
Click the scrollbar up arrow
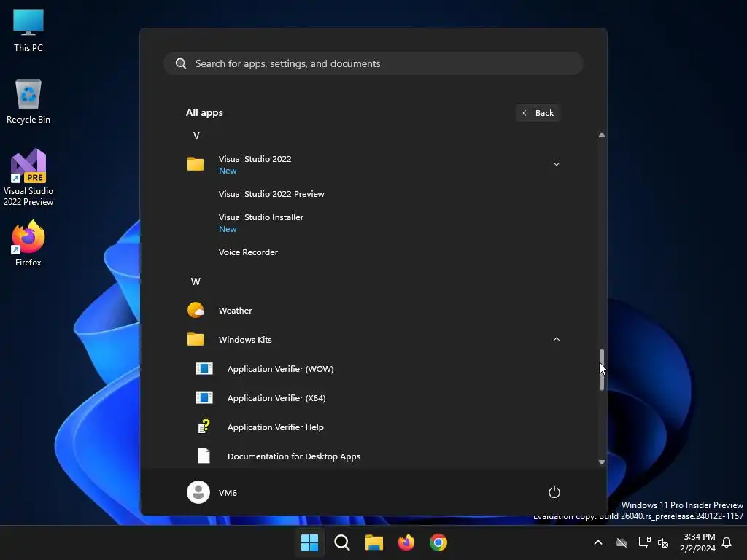(602, 135)
